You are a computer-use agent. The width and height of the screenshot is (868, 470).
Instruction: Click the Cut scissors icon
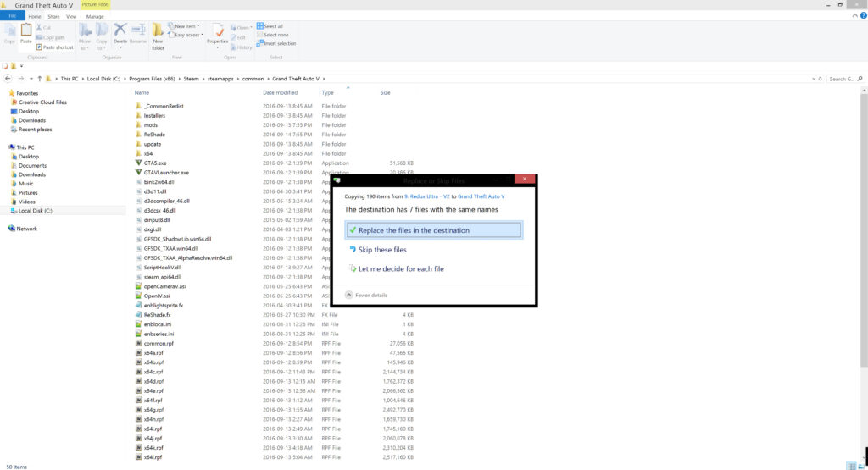39,27
